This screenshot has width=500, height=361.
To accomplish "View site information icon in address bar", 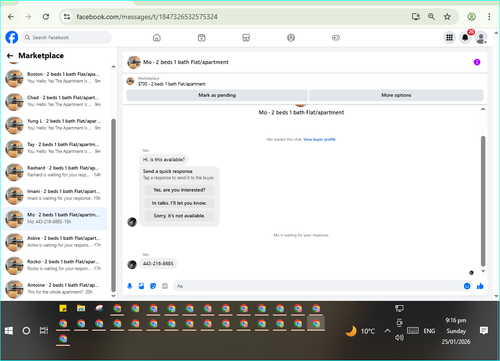I will [x=67, y=17].
